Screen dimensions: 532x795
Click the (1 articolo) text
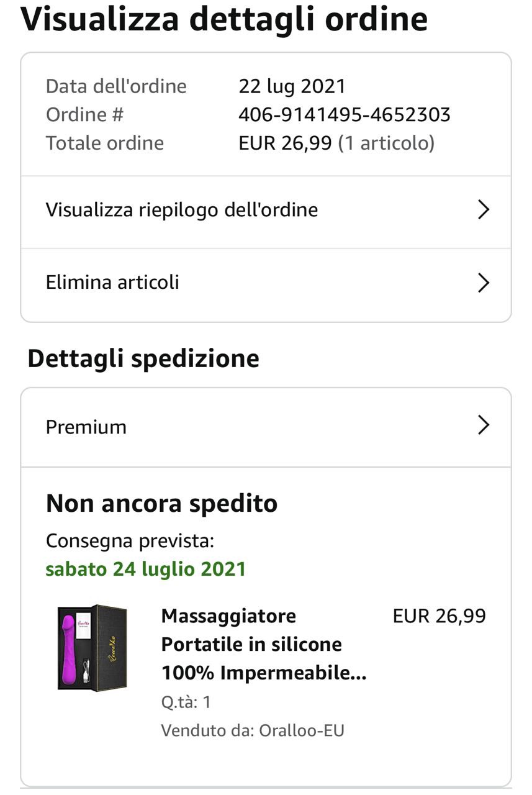386,143
